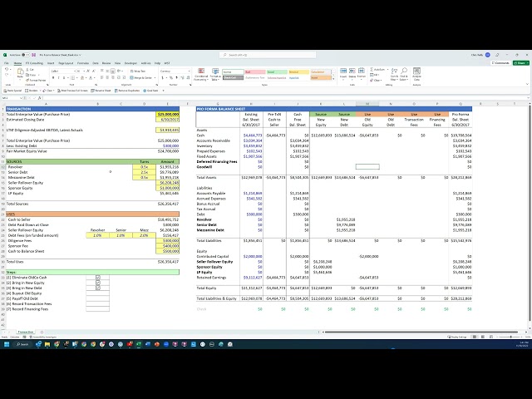Apply the Bad cell style

tap(255, 72)
